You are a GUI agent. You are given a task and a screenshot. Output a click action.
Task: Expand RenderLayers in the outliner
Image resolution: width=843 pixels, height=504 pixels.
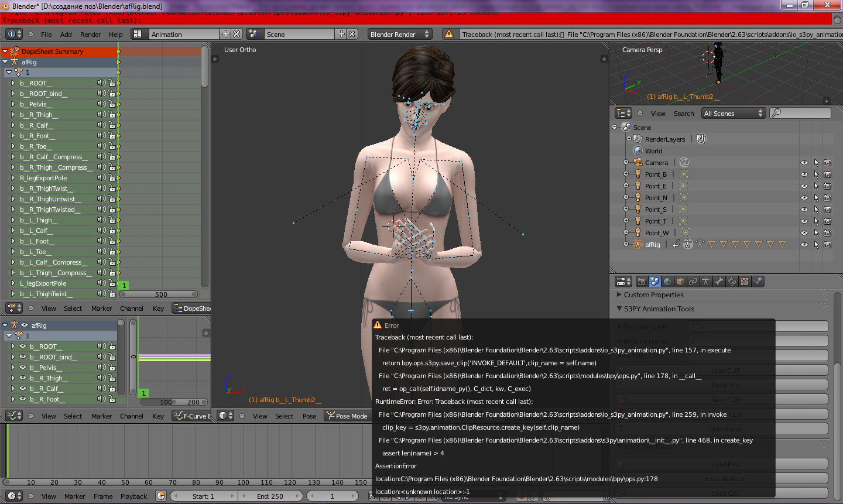629,139
